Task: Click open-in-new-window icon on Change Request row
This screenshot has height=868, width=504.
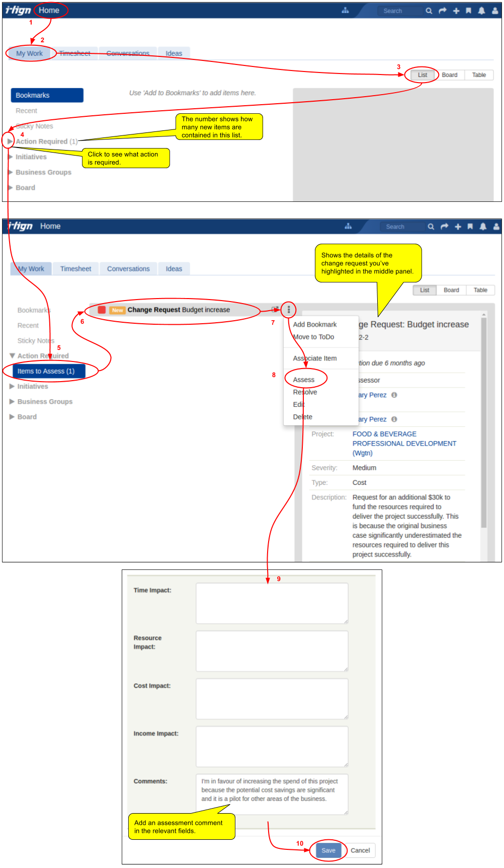Action: 275,310
